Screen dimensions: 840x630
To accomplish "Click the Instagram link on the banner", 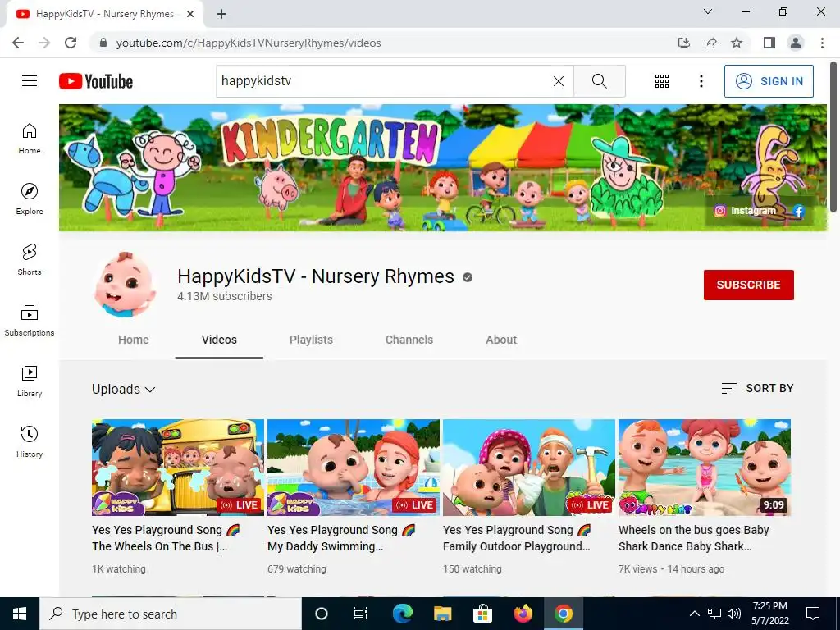I will coord(746,211).
